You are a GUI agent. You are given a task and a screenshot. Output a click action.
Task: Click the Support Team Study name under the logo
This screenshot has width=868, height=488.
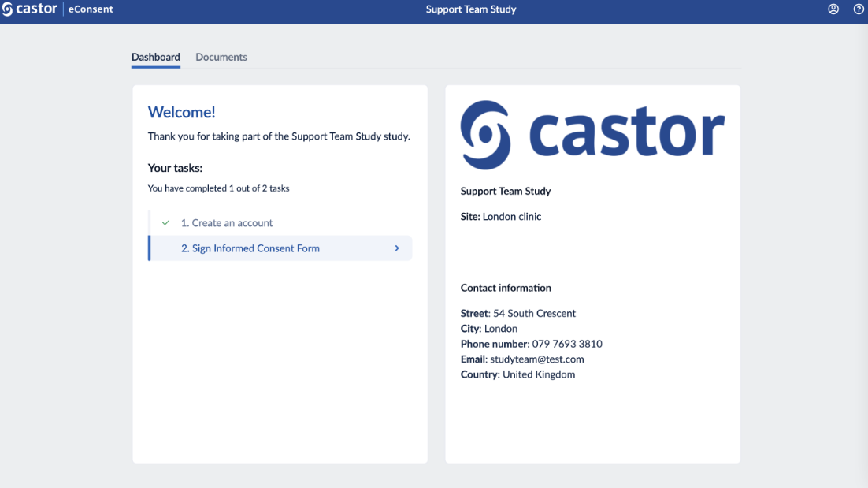506,191
